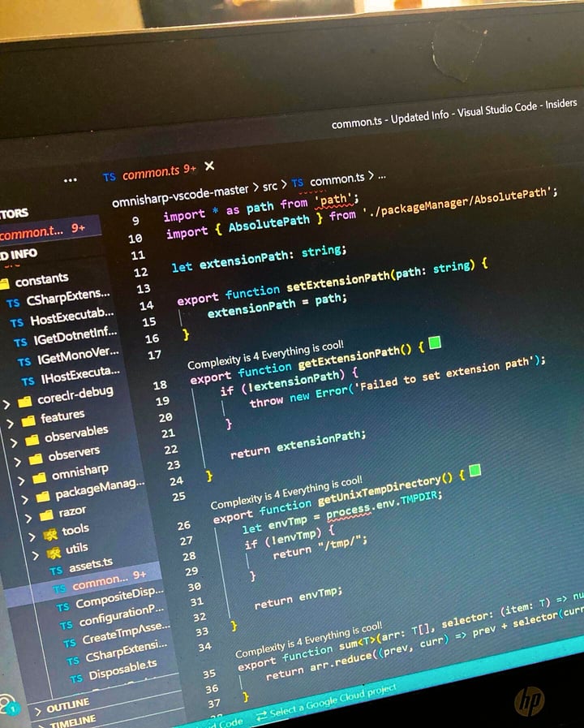Click the accounts icon with badge

pos(6,702)
